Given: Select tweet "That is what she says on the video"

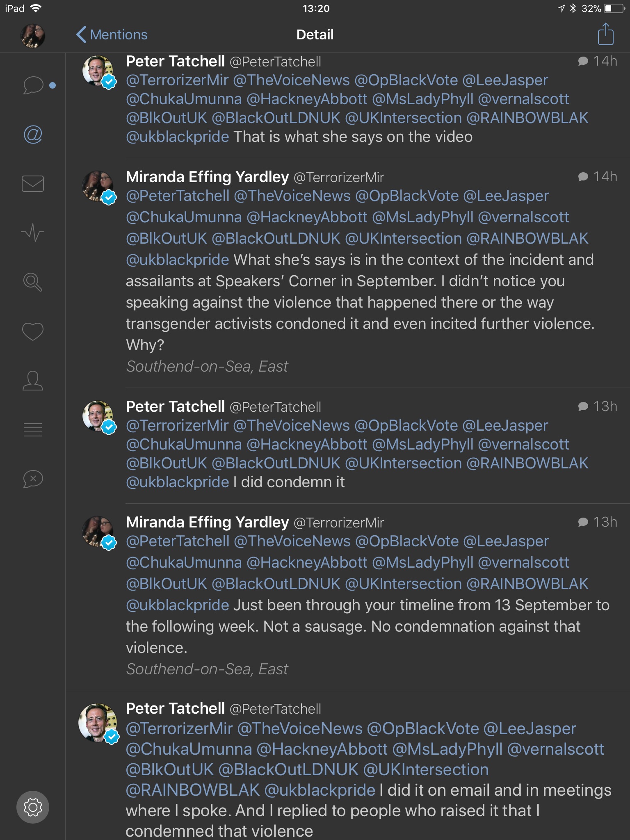Looking at the screenshot, I should click(353, 137).
